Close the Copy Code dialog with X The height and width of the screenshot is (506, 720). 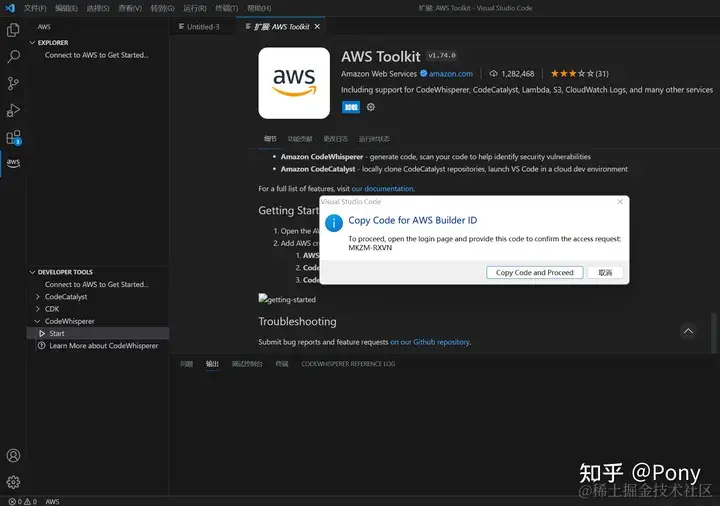(620, 202)
